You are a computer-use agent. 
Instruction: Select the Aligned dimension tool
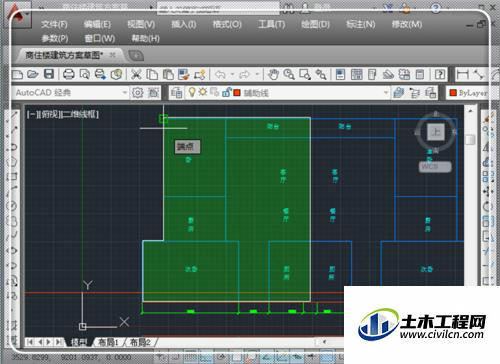coord(479,74)
